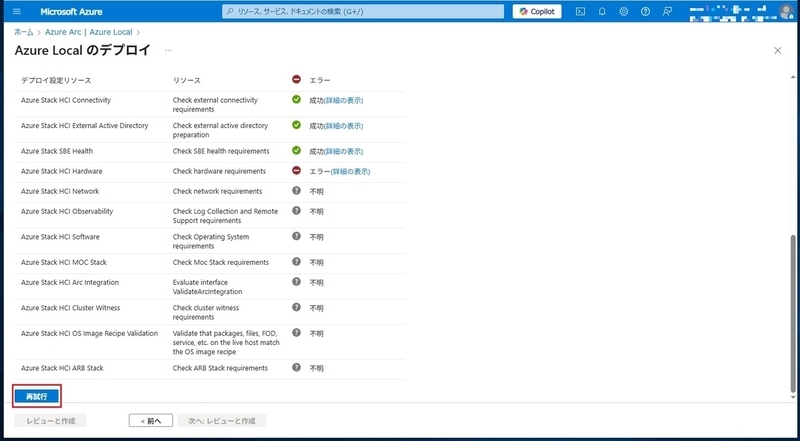The image size is (800, 441).
Task: Click unknown status icon for ARB Stack row
Action: click(x=296, y=367)
